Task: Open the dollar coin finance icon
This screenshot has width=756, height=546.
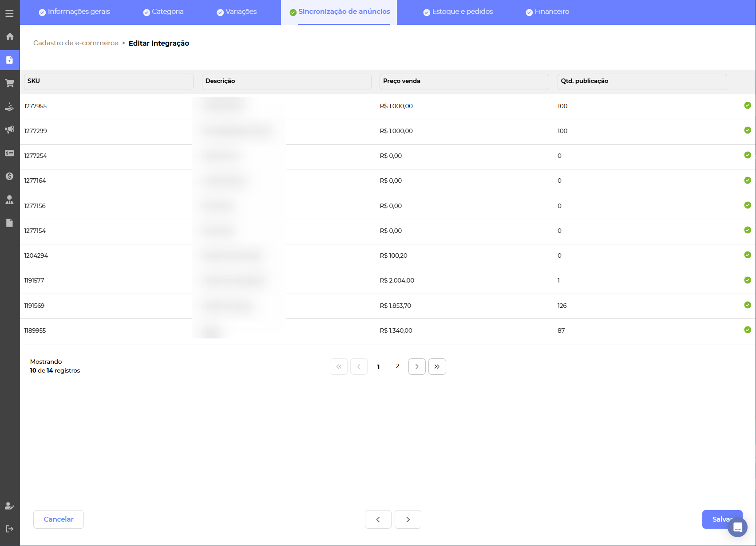Action: point(9,176)
